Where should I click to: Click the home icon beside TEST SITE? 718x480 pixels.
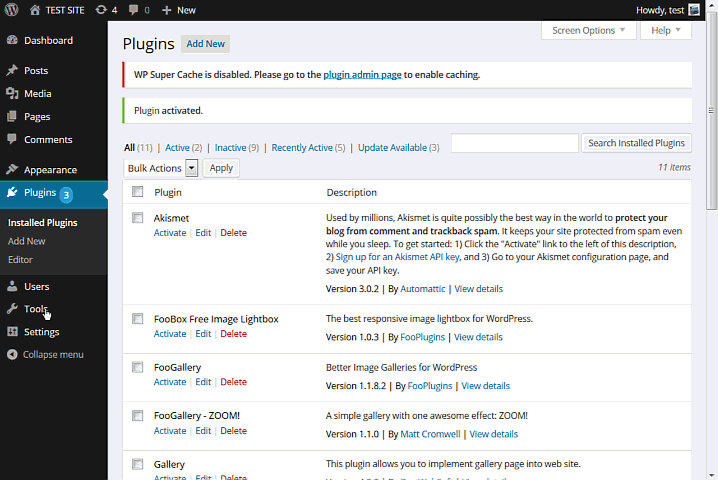[35, 10]
